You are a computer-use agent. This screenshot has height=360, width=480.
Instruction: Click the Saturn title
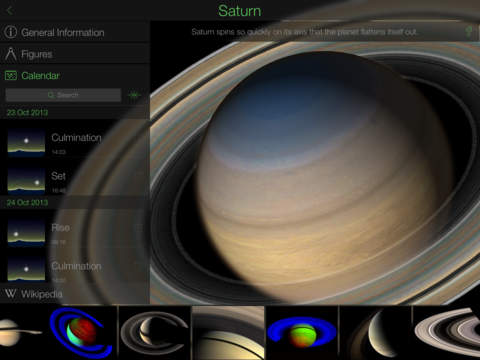(x=239, y=11)
